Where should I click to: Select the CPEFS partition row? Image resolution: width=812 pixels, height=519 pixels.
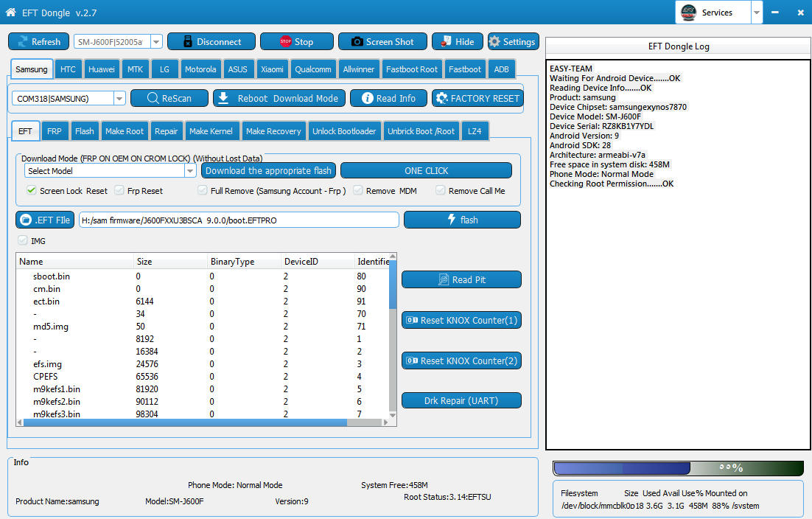click(203, 377)
